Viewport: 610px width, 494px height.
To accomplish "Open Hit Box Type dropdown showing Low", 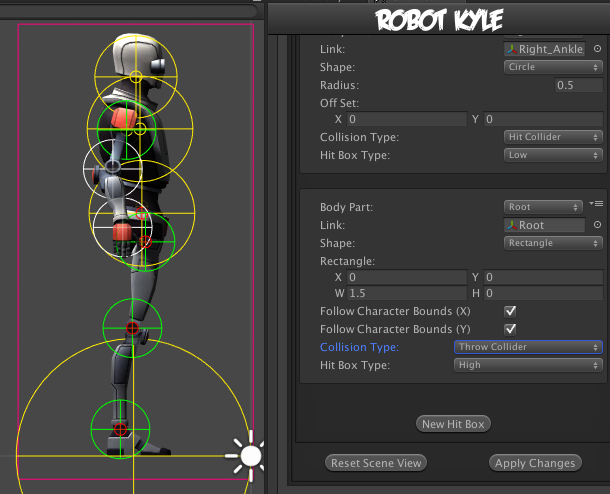I will click(x=553, y=155).
